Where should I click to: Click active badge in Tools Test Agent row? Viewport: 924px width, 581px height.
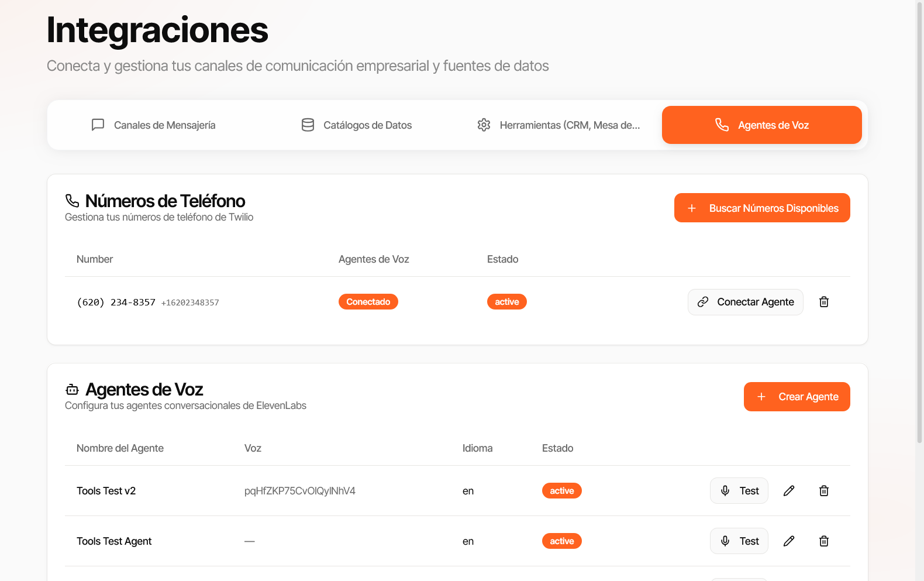[562, 542]
